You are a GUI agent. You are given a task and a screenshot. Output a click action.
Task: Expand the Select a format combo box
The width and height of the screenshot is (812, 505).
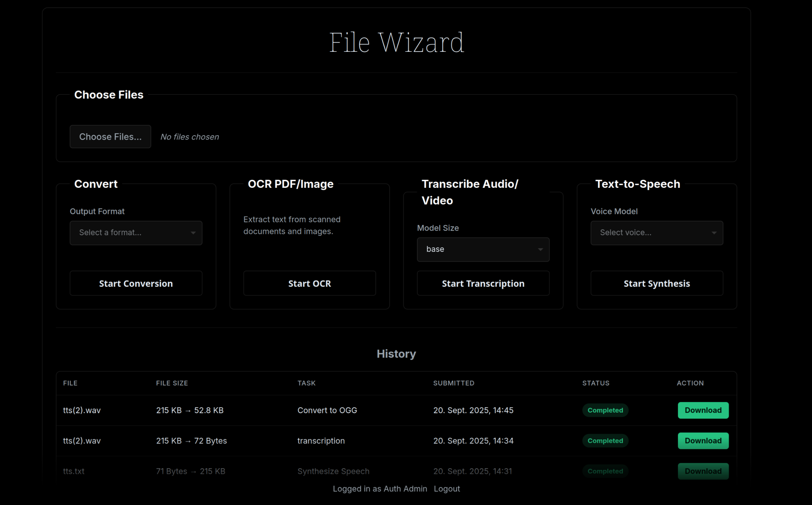pyautogui.click(x=136, y=233)
